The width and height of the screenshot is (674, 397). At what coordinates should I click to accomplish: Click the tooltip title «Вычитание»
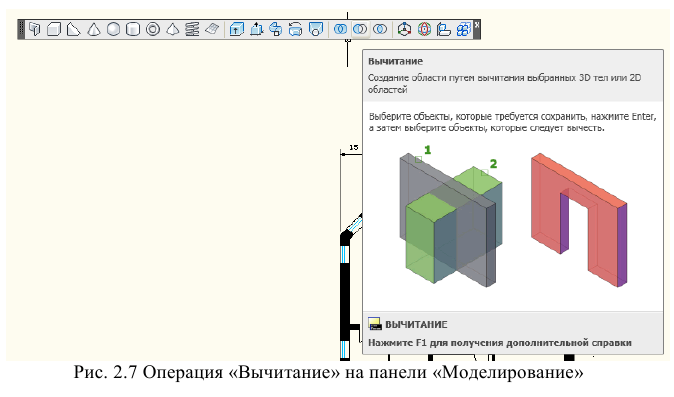point(395,61)
